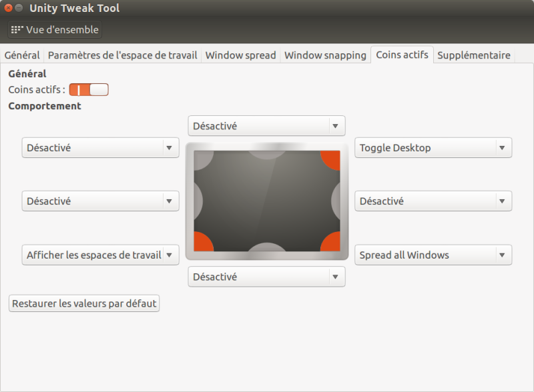Click Restaurer les valeurs par défaut button
This screenshot has width=534, height=392.
[84, 303]
